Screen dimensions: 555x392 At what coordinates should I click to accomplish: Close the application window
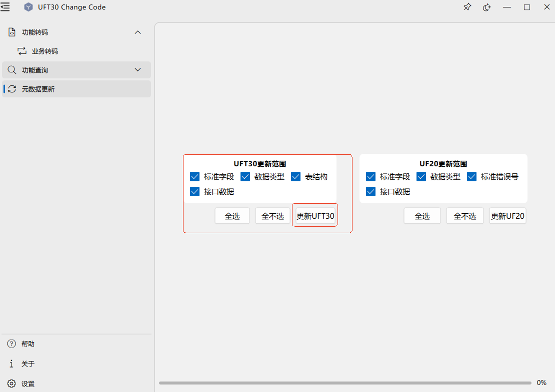[x=546, y=7]
